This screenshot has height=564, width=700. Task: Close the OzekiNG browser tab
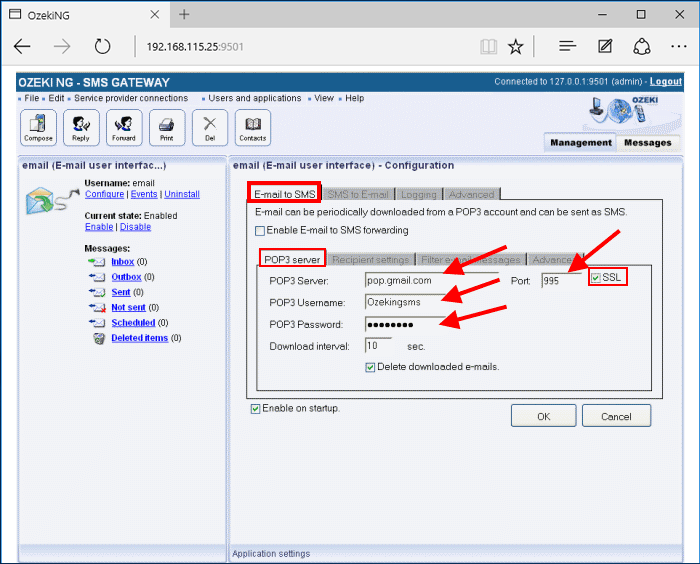click(x=154, y=15)
